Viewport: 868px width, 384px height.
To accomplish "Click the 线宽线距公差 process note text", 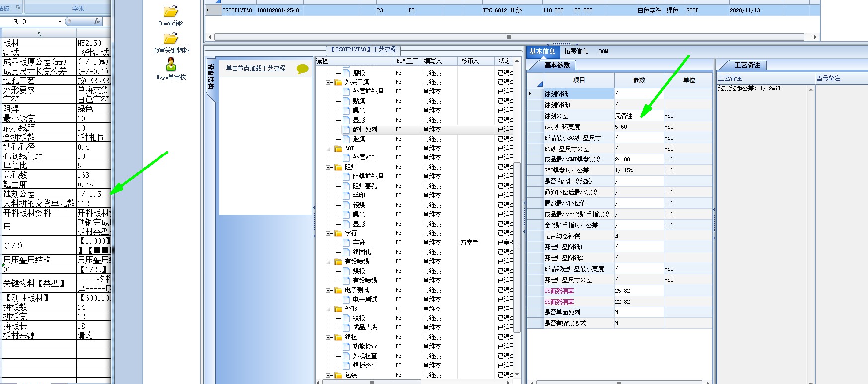I will coord(749,88).
